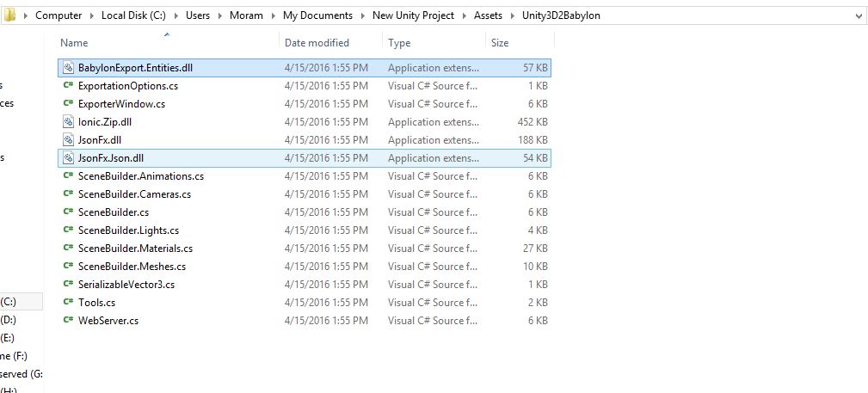Screen dimensions: 868x393
Task: Click the Tools.cs file icon
Action: [68, 302]
